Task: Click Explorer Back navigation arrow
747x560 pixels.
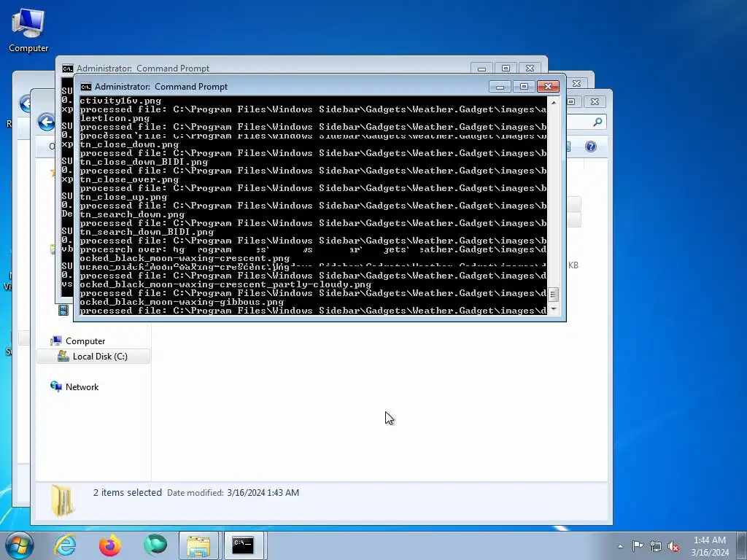Action: pyautogui.click(x=46, y=122)
